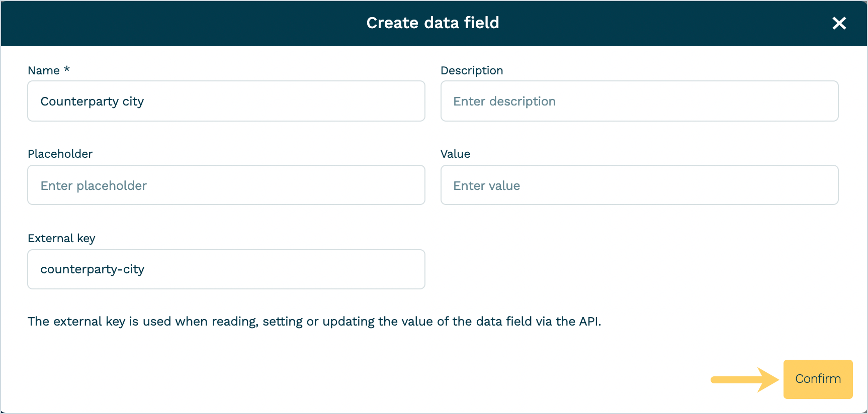Viewport: 868px width, 414px height.
Task: Edit the counterparty-city external key field
Action: click(x=226, y=269)
